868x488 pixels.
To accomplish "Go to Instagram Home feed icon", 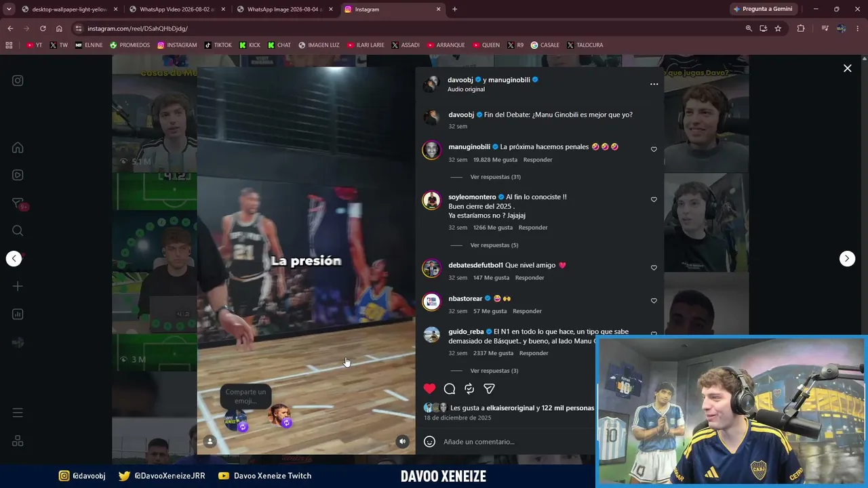I will pos(18,148).
